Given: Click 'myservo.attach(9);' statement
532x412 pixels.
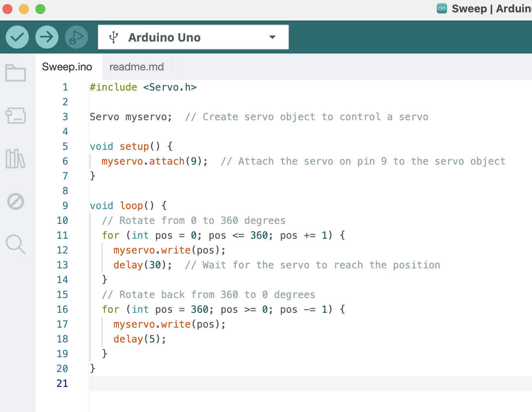Looking at the screenshot, I should (x=155, y=161).
